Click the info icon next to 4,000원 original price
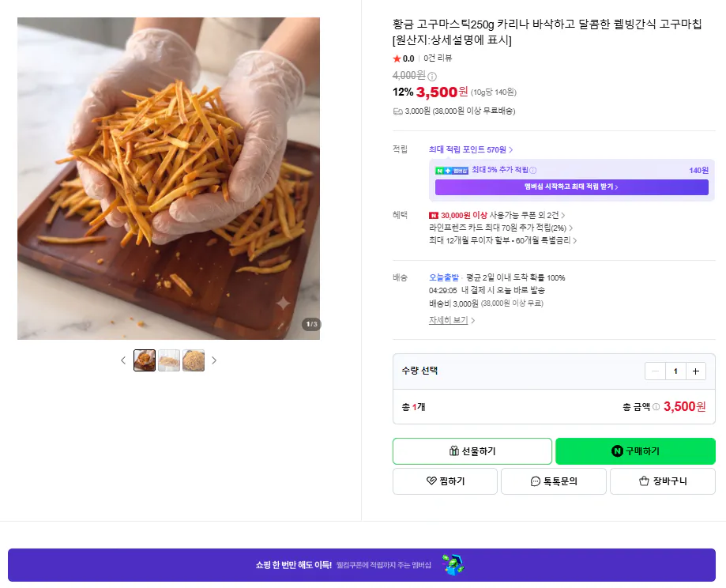Viewport: 726px width, 588px height. pos(432,77)
